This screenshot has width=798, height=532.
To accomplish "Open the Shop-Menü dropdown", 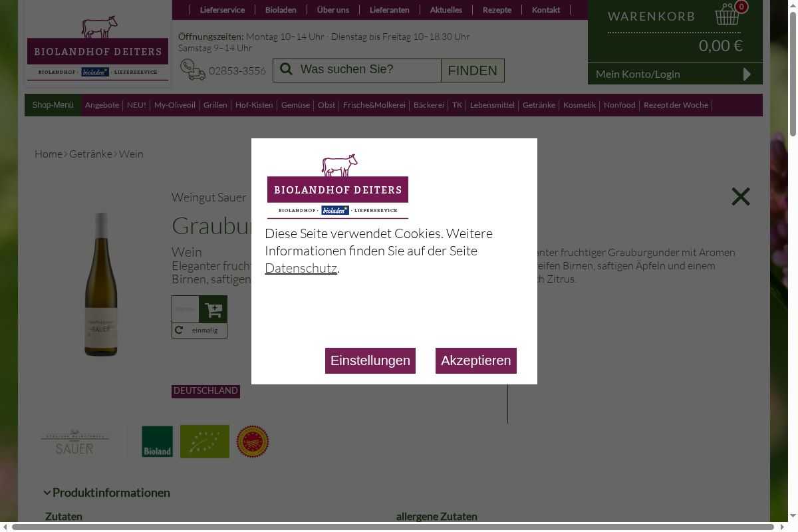I will 53,105.
